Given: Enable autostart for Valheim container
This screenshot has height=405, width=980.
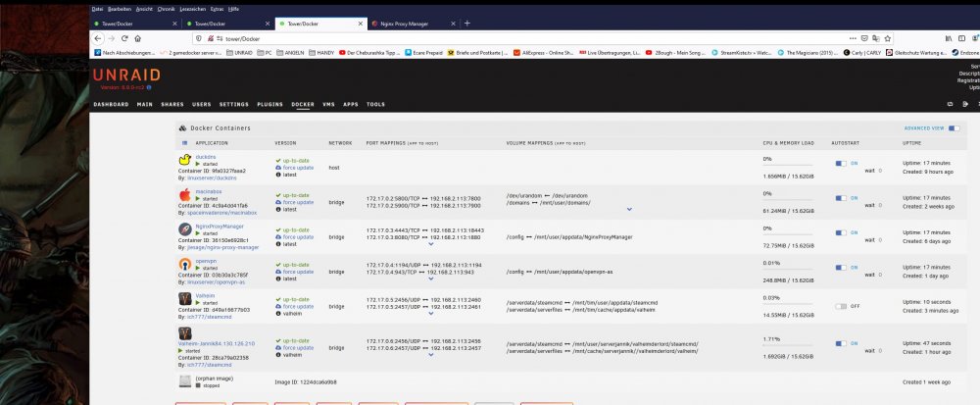Looking at the screenshot, I should click(841, 306).
